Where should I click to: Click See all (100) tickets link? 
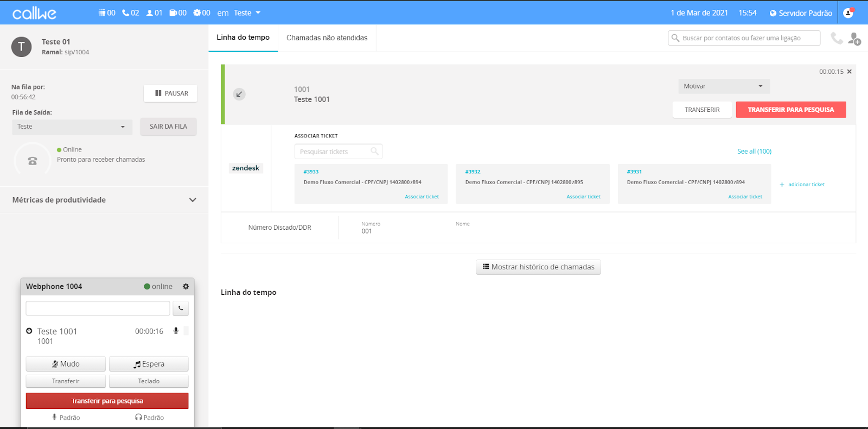[x=754, y=152]
